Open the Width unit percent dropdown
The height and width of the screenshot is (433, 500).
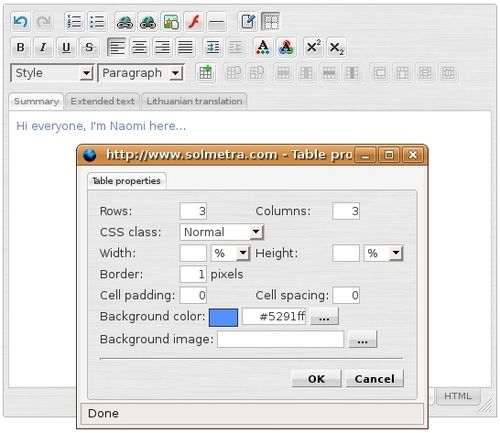[230, 253]
